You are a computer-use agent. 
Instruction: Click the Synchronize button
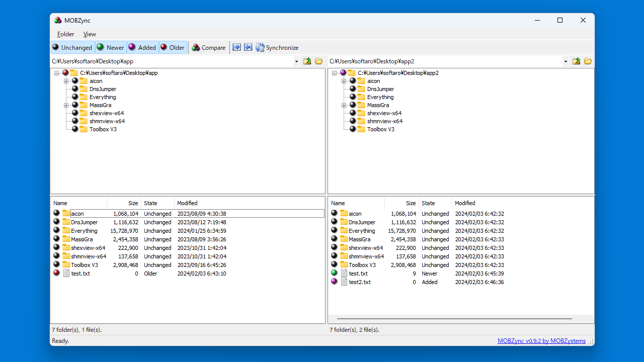(x=277, y=48)
